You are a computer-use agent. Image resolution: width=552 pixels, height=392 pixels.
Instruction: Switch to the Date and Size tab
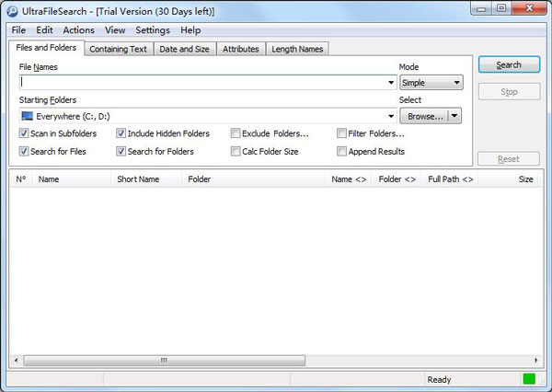pyautogui.click(x=185, y=49)
